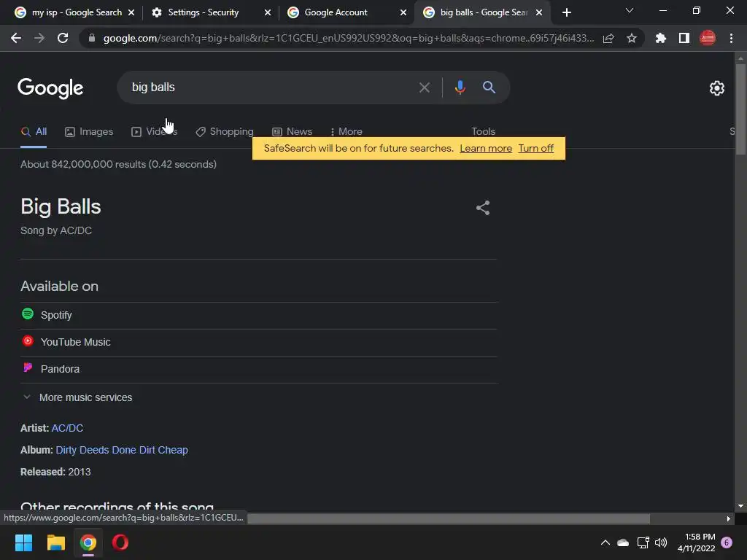
Task: Bookmark this page with the star
Action: click(632, 38)
